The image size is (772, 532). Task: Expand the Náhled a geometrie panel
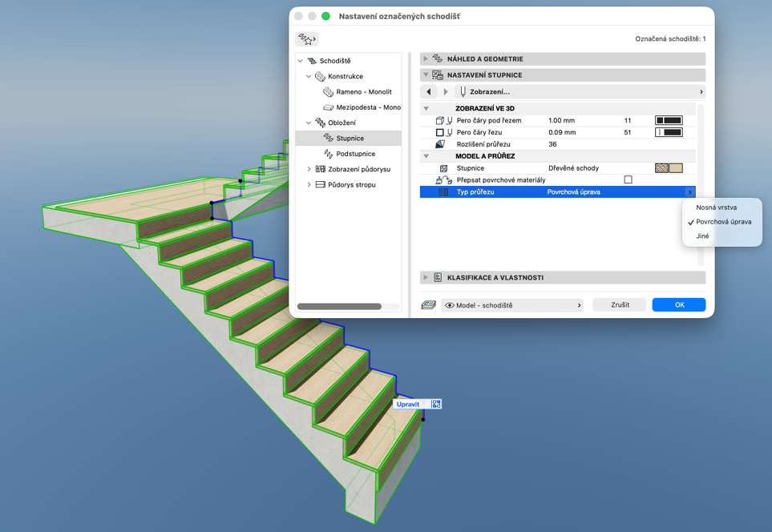[x=426, y=59]
